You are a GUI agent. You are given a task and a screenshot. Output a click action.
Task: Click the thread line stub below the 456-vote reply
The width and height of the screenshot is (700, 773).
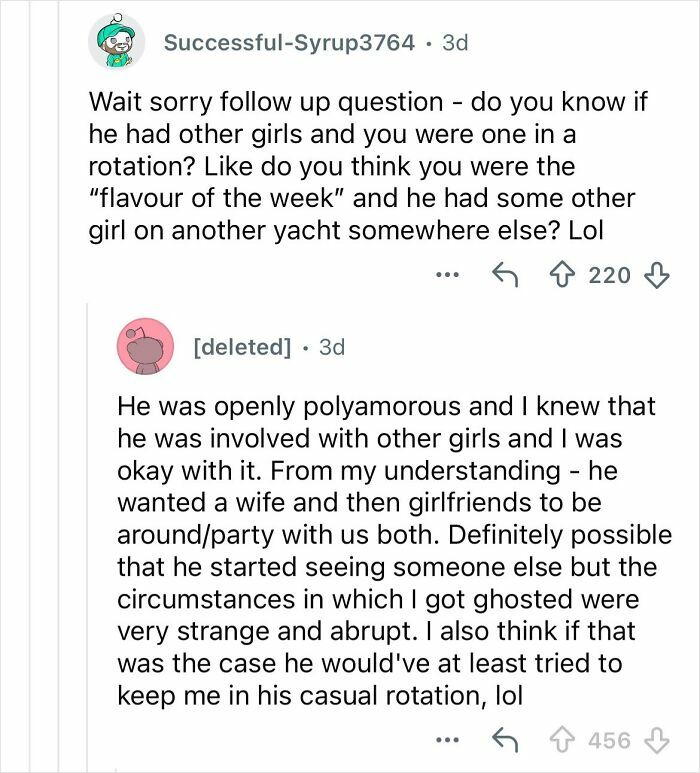coord(117,768)
